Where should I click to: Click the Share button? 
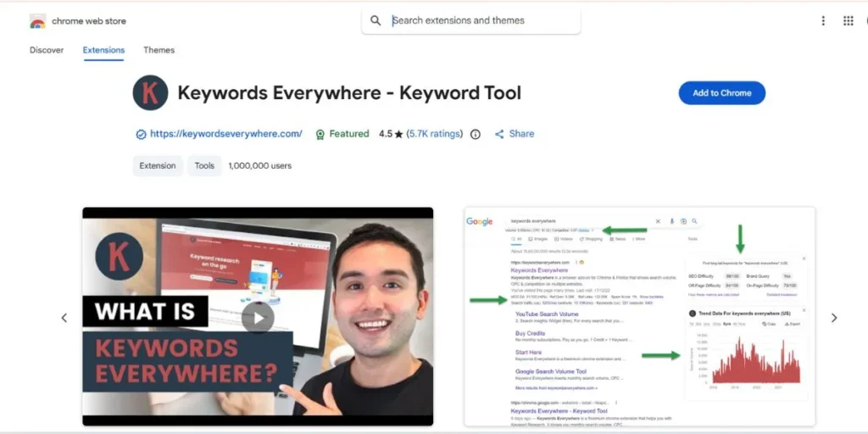tap(515, 134)
